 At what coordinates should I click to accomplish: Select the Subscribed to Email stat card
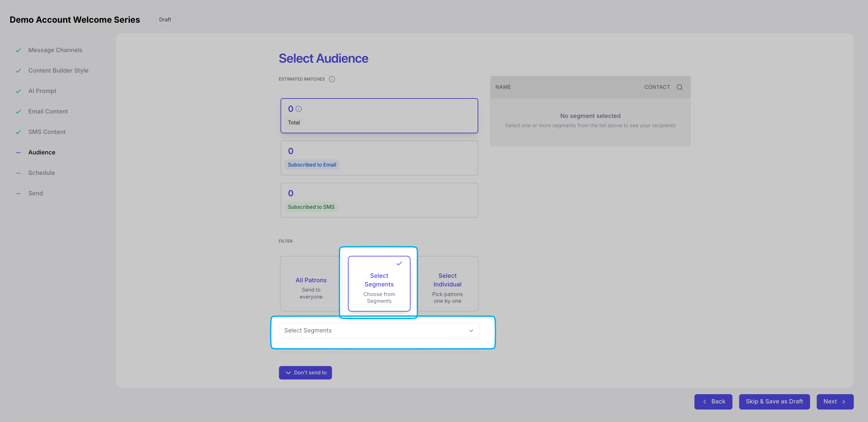(x=379, y=158)
